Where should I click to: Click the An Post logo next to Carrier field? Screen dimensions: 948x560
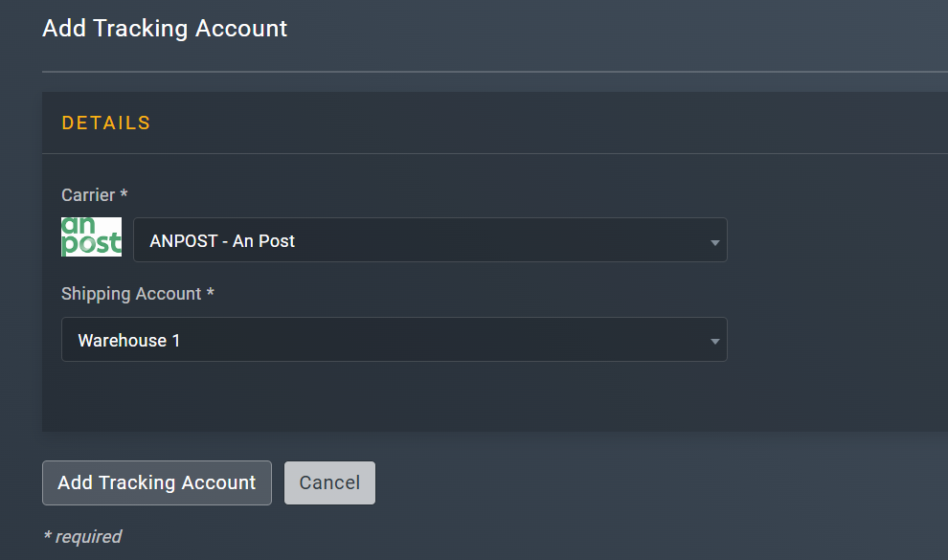pyautogui.click(x=91, y=236)
